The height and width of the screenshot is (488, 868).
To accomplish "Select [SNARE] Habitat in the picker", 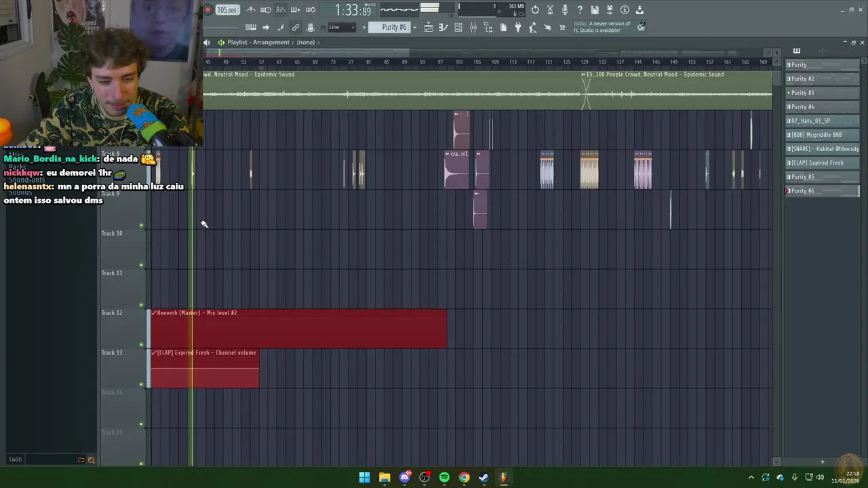I will (x=822, y=149).
